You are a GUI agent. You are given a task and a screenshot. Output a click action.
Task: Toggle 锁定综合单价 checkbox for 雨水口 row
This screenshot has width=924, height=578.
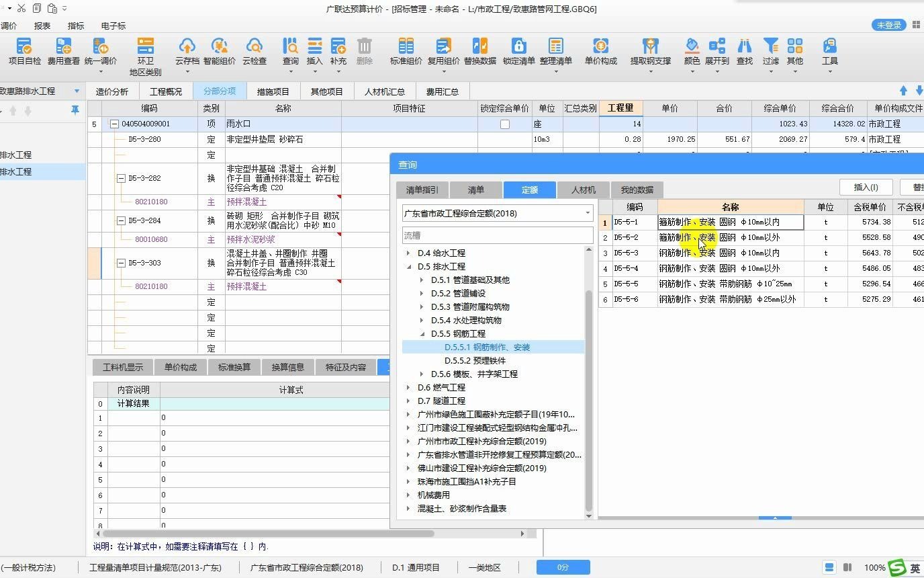pos(505,124)
